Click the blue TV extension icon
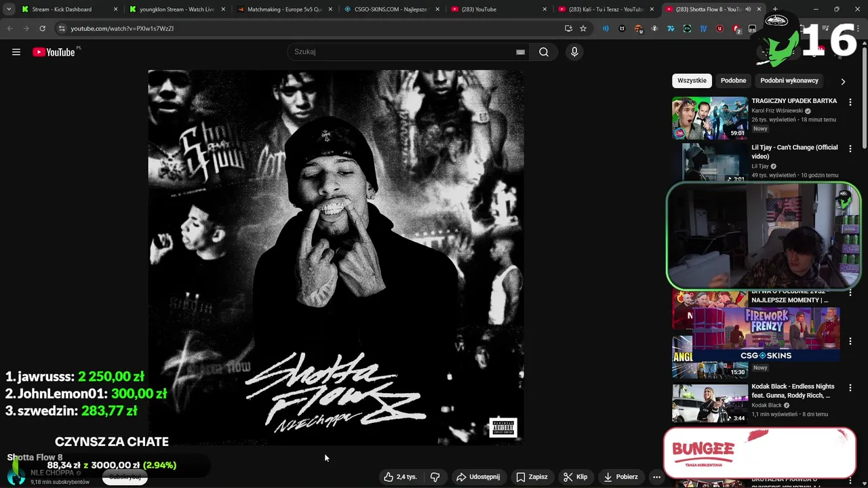This screenshot has height=488, width=868. (x=703, y=28)
